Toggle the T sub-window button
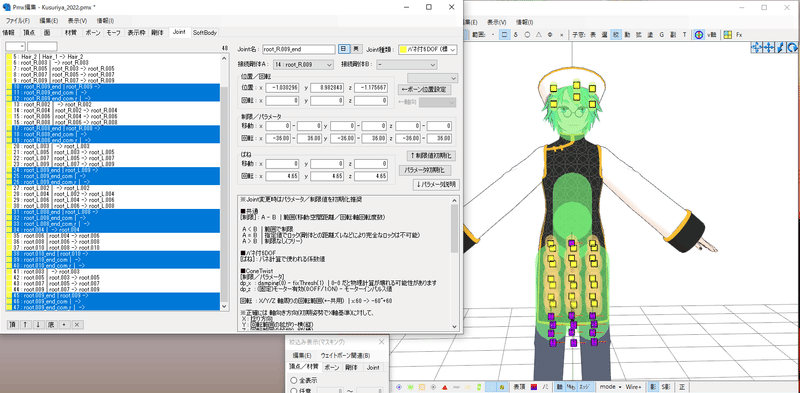The height and width of the screenshot is (393, 800). (684, 35)
